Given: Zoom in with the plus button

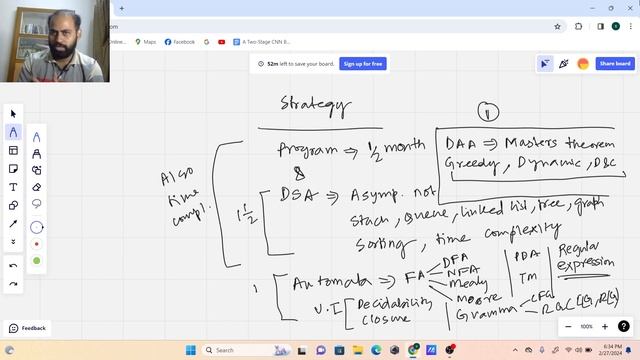Looking at the screenshot, I should point(605,327).
